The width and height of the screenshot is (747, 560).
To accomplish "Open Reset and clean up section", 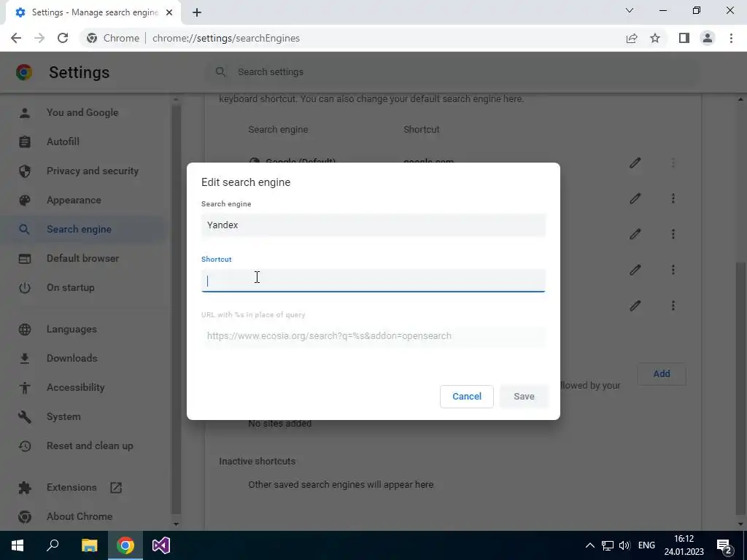I will coord(90,446).
